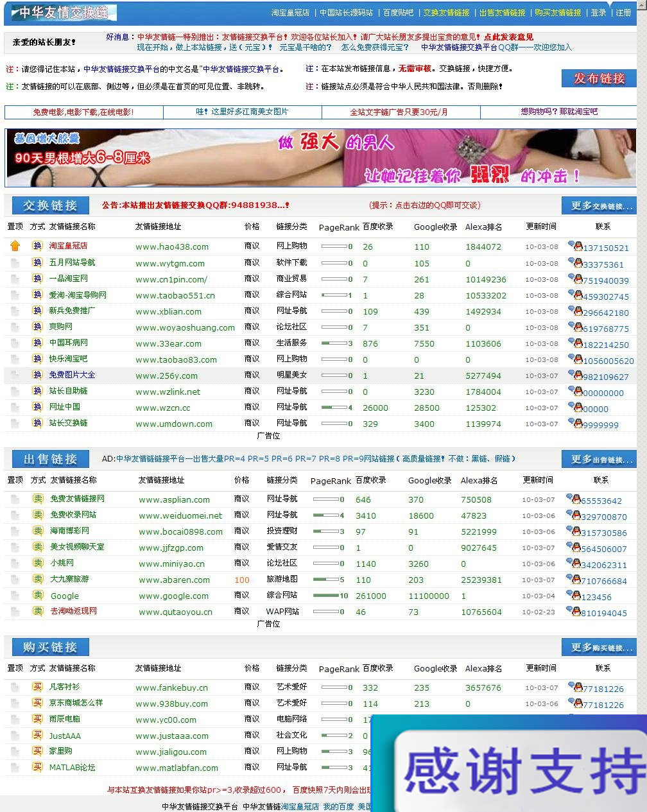Viewport: 647px width, 812px height.
Task: Open QQ chat icon for 137150521
Action: click(575, 245)
